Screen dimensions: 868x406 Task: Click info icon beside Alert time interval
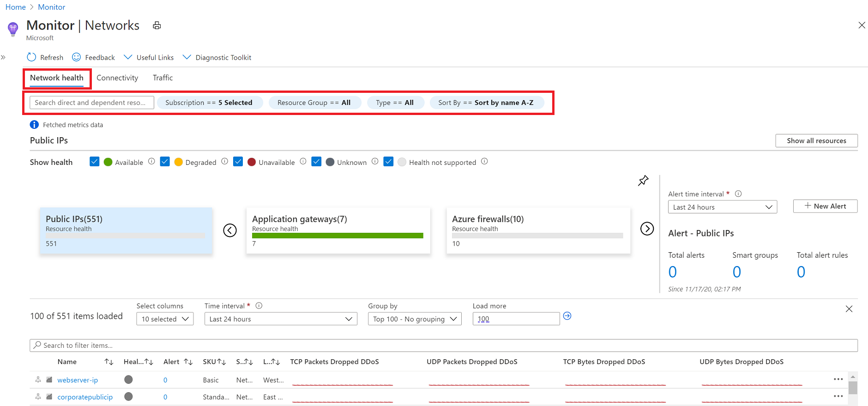pyautogui.click(x=738, y=194)
